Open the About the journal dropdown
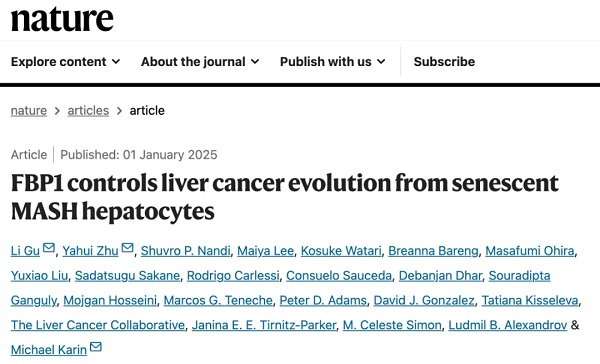This screenshot has height=364, width=600. coord(200,62)
